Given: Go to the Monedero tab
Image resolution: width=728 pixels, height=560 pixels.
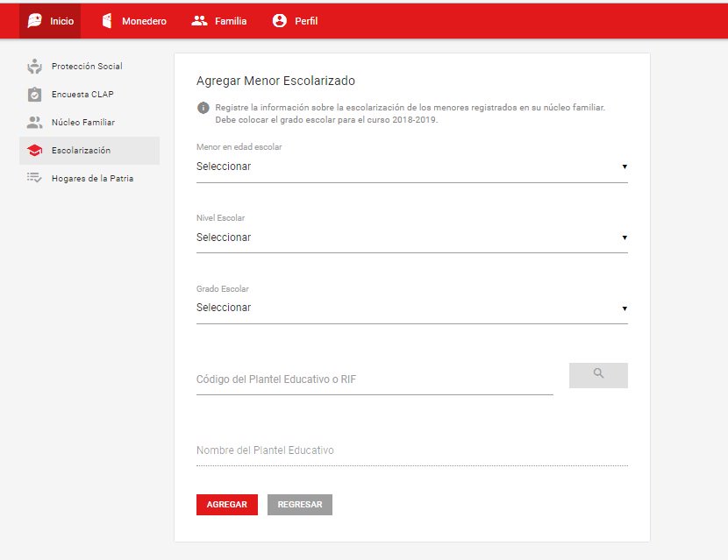Looking at the screenshot, I should pos(134,21).
